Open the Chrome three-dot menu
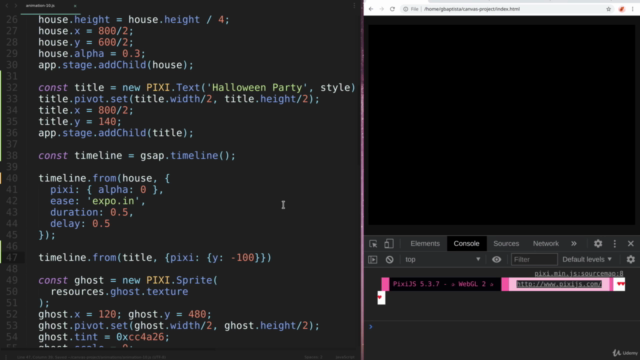Screen dimensions: 640x360 633,9
